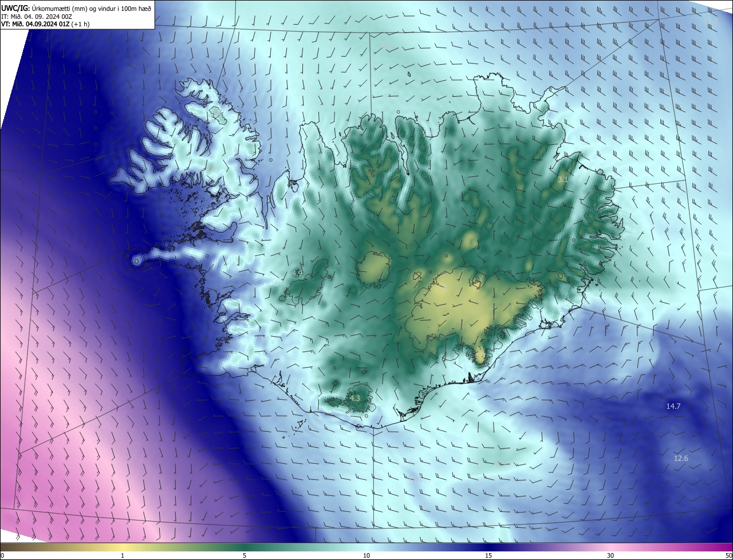
Task: Click the 4.3 value label on the glacier
Action: tap(354, 398)
